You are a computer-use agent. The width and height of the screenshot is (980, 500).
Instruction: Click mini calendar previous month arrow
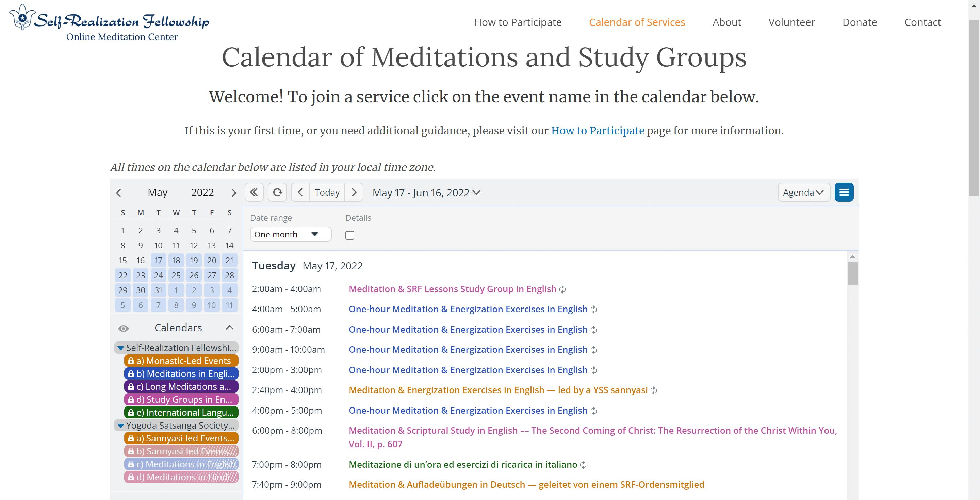[x=119, y=193]
